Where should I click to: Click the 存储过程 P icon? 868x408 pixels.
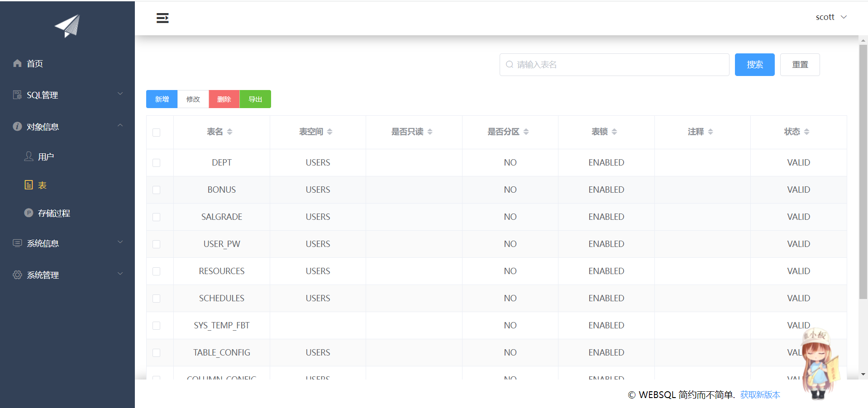tap(29, 213)
